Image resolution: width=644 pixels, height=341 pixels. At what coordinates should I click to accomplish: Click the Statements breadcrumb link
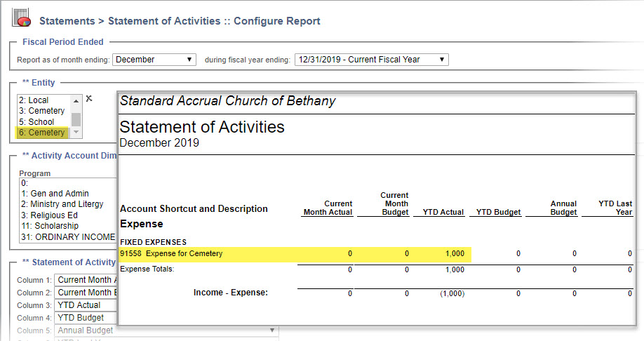tap(67, 21)
